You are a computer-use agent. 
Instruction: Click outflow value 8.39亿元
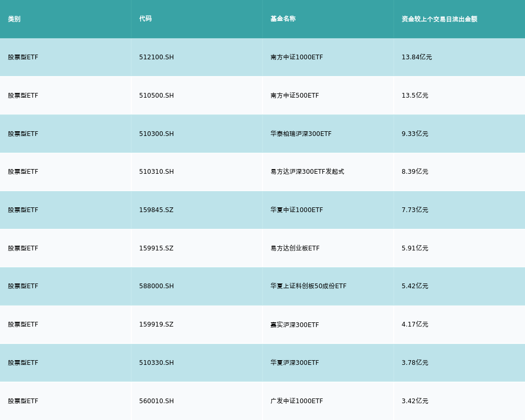click(x=415, y=172)
